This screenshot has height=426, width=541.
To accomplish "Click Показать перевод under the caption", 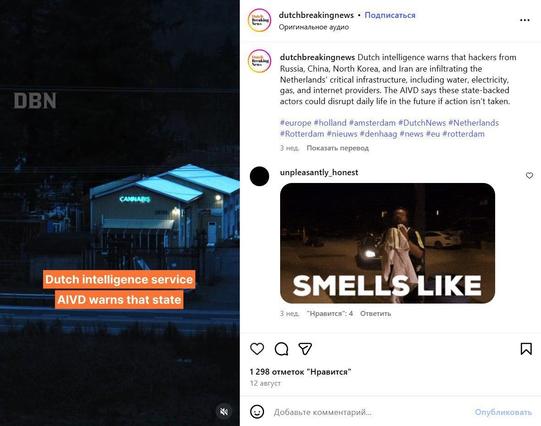I will pos(337,148).
